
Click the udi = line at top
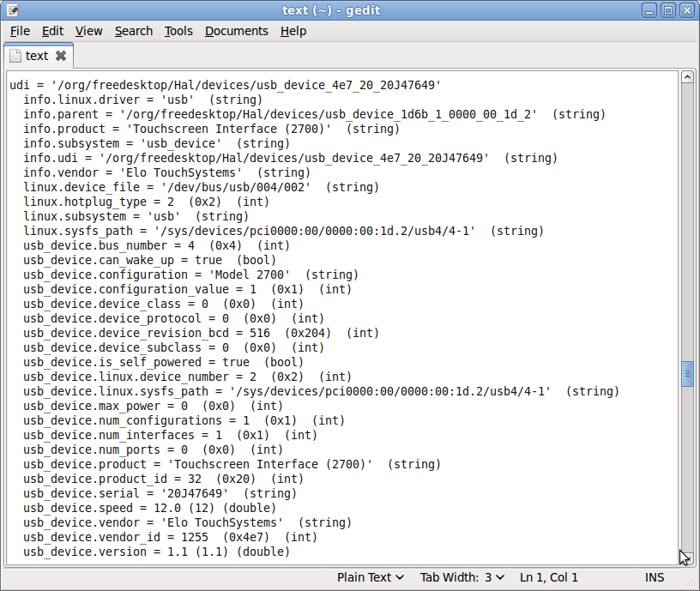point(226,85)
